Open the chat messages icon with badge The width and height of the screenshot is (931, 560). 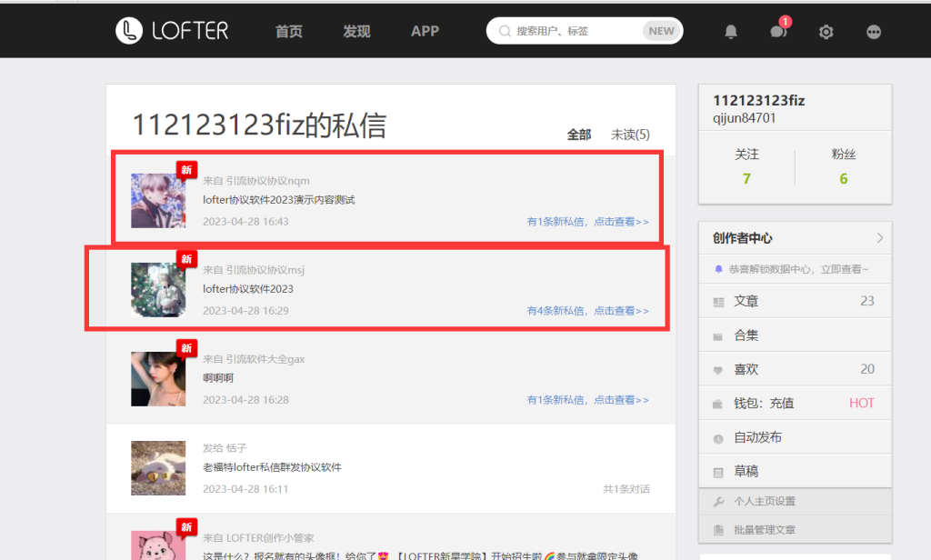tap(777, 32)
